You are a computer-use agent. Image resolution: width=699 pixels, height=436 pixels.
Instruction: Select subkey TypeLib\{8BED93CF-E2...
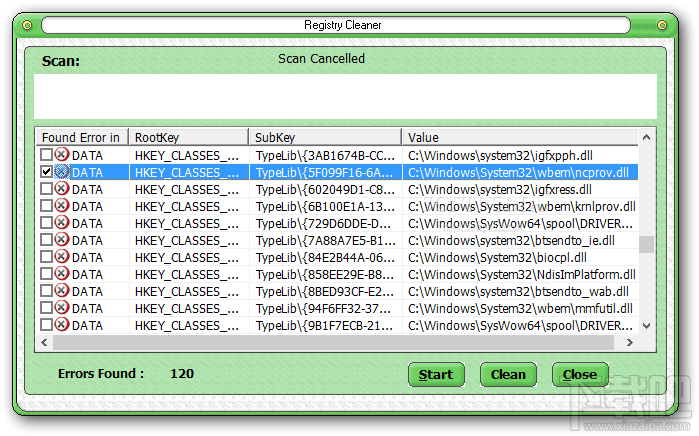(x=325, y=291)
